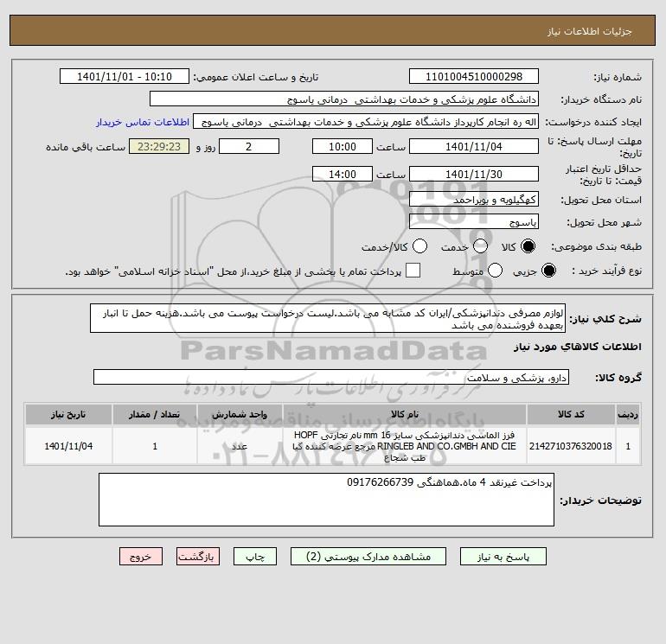Click the response deadline date 1401/11/04 field
This screenshot has height=644, width=666.
point(474,146)
